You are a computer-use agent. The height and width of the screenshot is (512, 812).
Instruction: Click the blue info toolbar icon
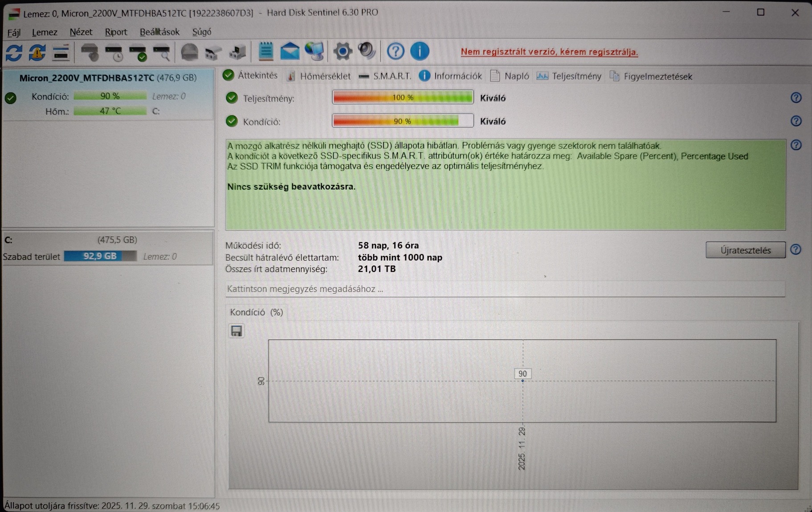coord(420,51)
